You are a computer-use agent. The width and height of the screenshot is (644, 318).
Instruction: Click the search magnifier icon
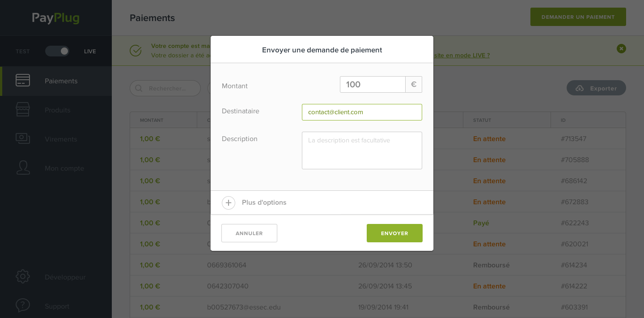pos(139,88)
